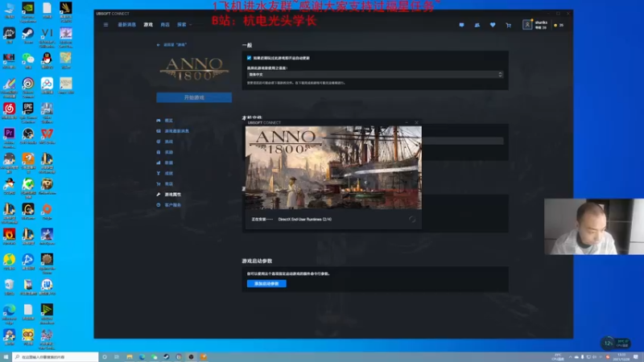The image size is (644, 362).
Task: Open File Explorer from the taskbar
Action: pyautogui.click(x=130, y=357)
